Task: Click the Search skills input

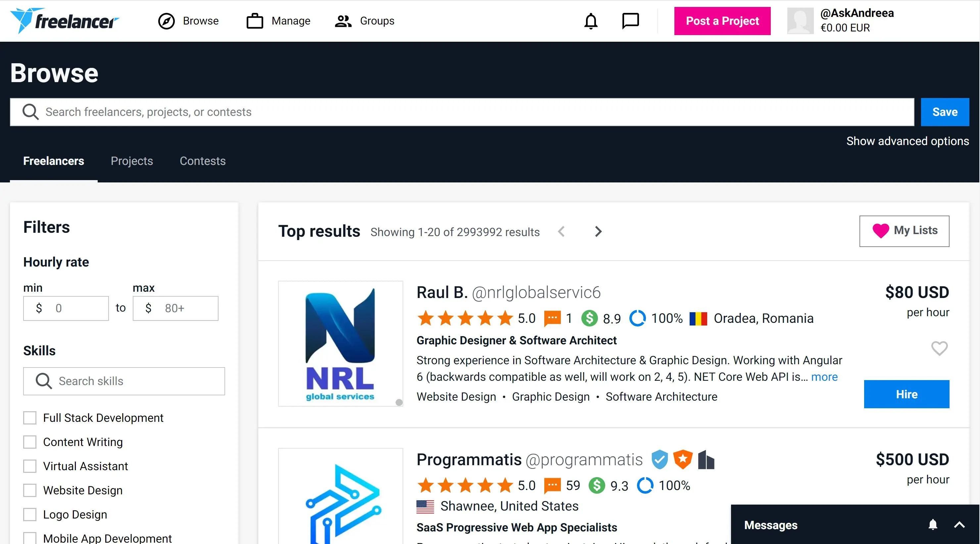Action: pos(124,381)
